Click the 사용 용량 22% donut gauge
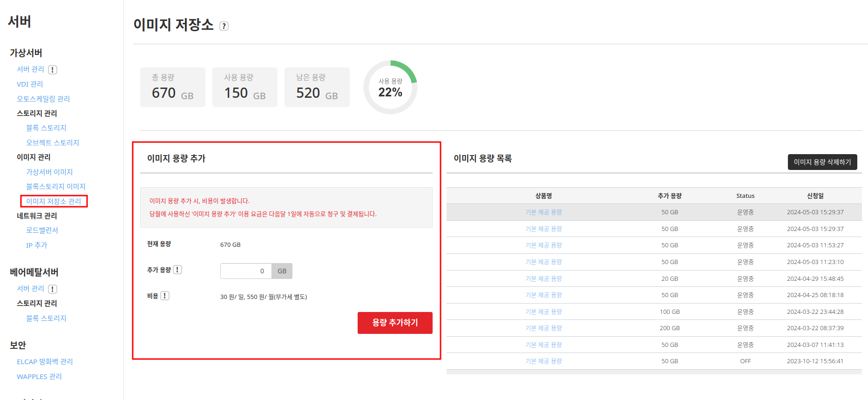This screenshot has width=868, height=400. [390, 87]
